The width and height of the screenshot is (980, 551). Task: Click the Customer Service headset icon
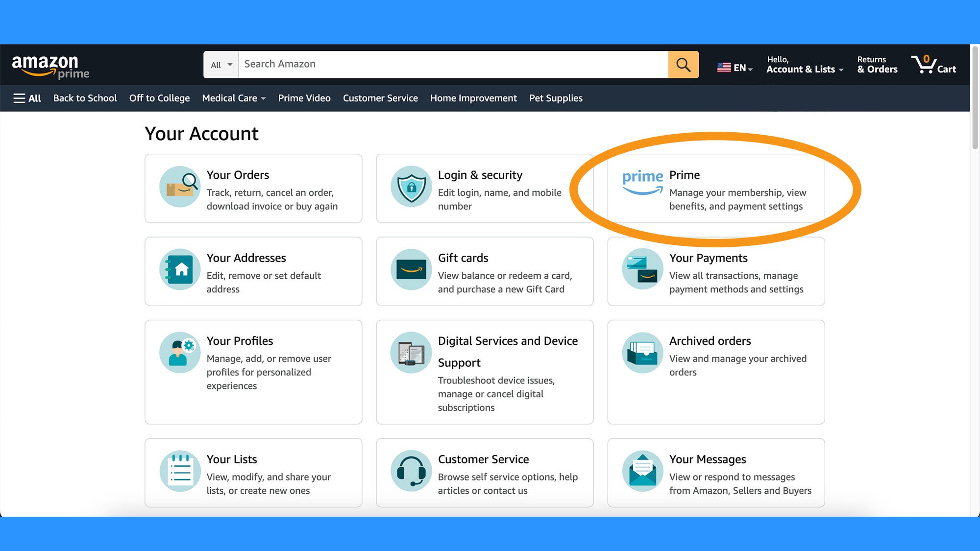coord(411,471)
